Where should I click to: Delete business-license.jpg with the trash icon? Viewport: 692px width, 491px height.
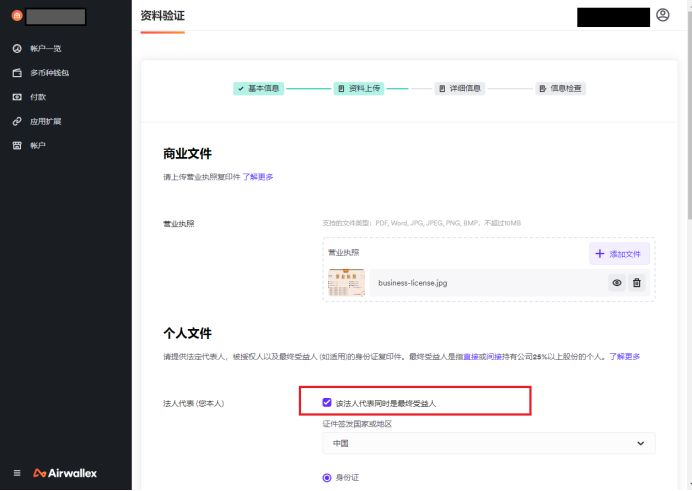[637, 283]
